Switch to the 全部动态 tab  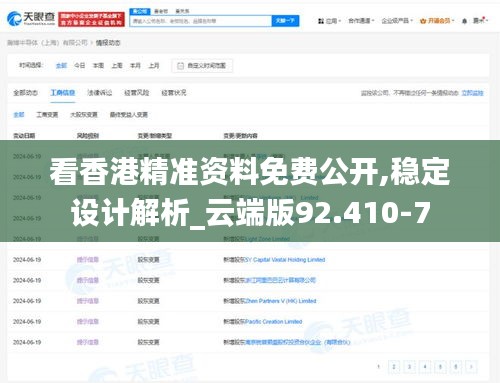point(25,93)
